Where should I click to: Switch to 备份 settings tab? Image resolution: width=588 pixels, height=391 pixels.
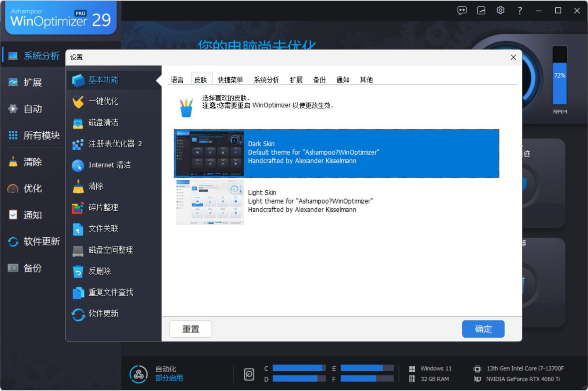click(x=319, y=80)
